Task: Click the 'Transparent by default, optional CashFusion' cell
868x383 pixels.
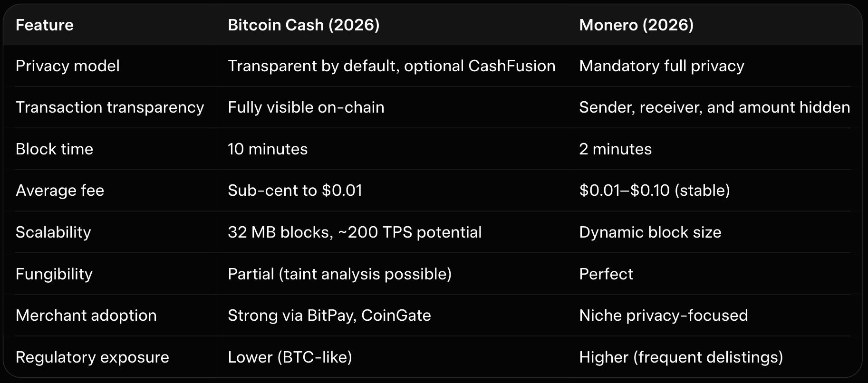Action: (391, 66)
